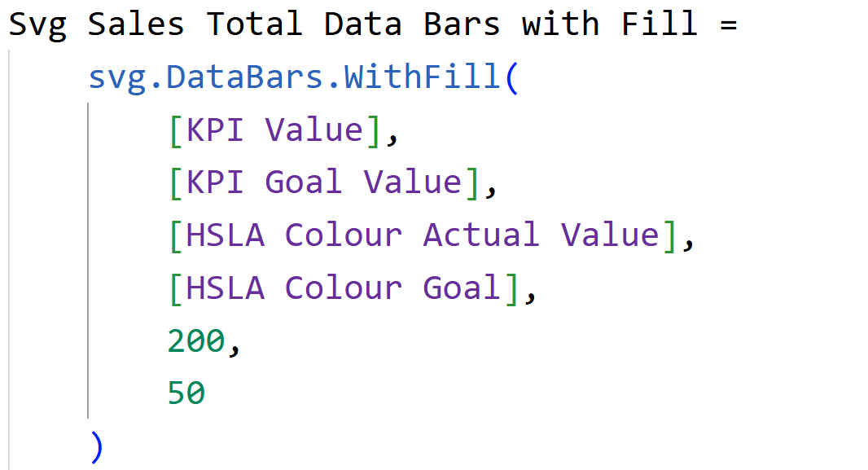The width and height of the screenshot is (868, 470).
Task: Click the 'WithFill' part of the function name
Action: (x=423, y=77)
